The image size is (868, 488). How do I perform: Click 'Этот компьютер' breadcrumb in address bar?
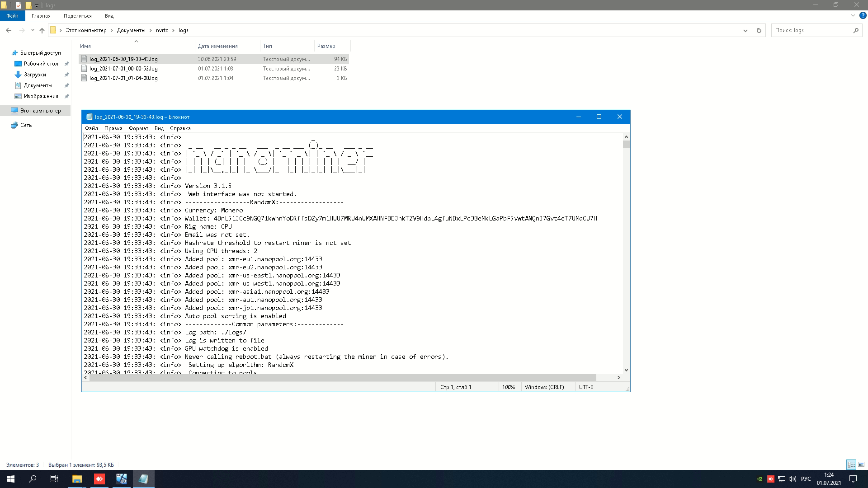click(86, 30)
